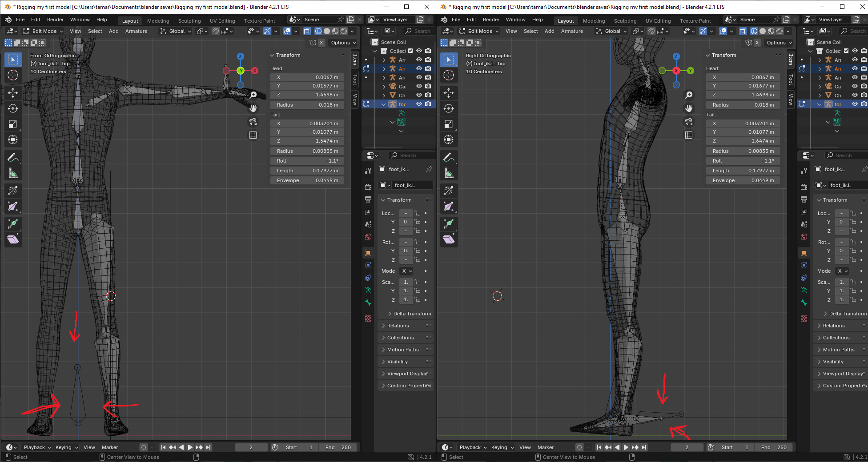
Task: Collapse the Transform sidebar panel in right viewport
Action: (723, 55)
